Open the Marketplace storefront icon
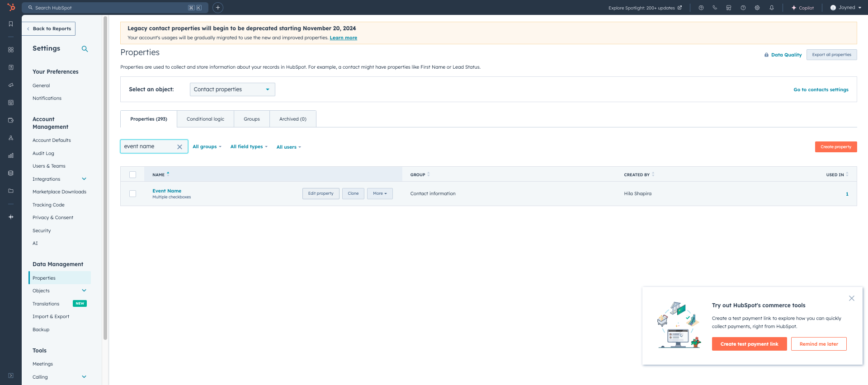The width and height of the screenshot is (868, 385). point(729,8)
